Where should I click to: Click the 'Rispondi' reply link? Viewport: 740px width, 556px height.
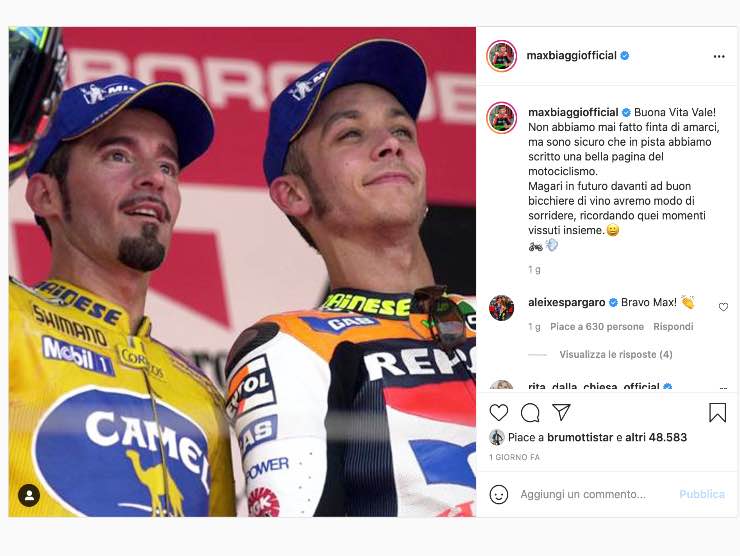(673, 327)
